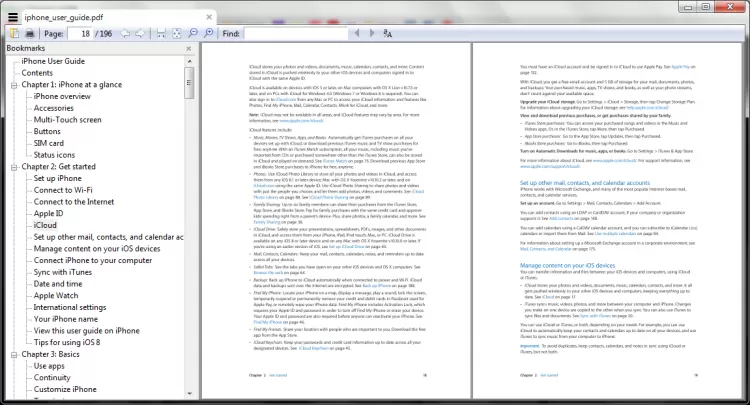
Task: Open the Continuity bookmark
Action: tap(52, 377)
